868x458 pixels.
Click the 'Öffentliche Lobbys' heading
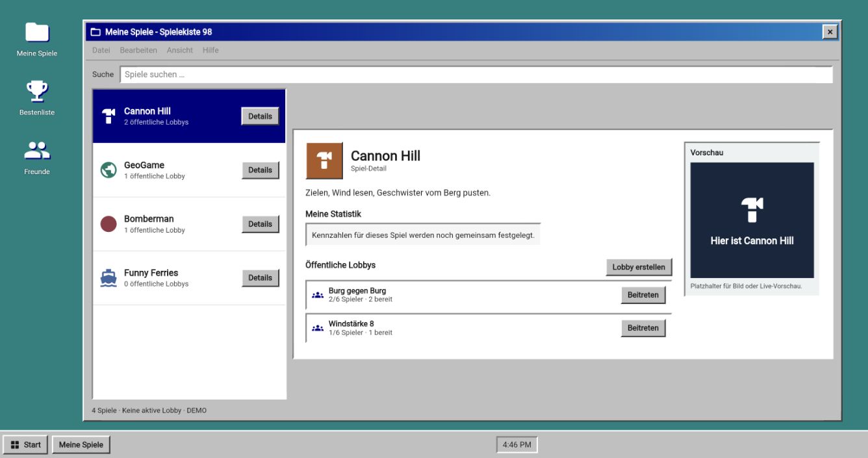340,265
